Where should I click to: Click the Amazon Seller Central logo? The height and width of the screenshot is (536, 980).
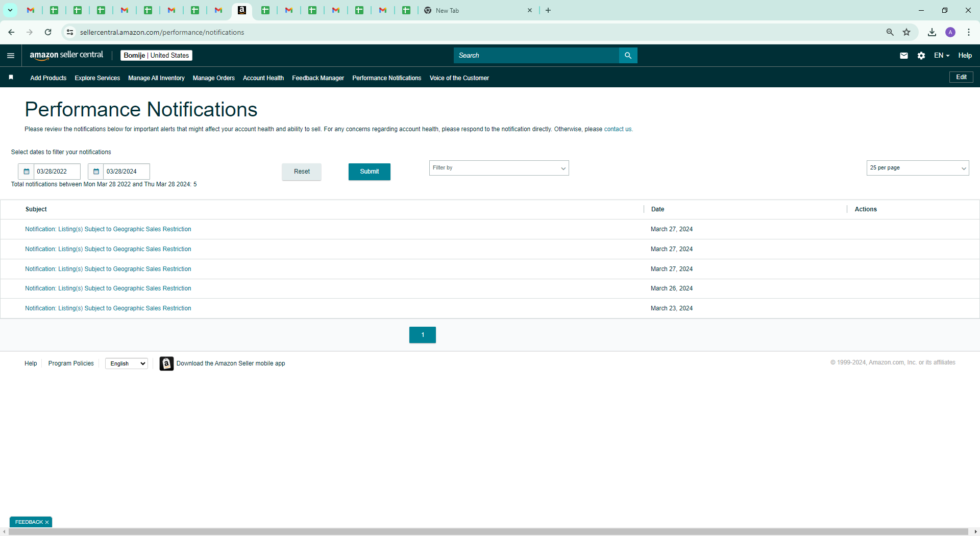pyautogui.click(x=66, y=55)
